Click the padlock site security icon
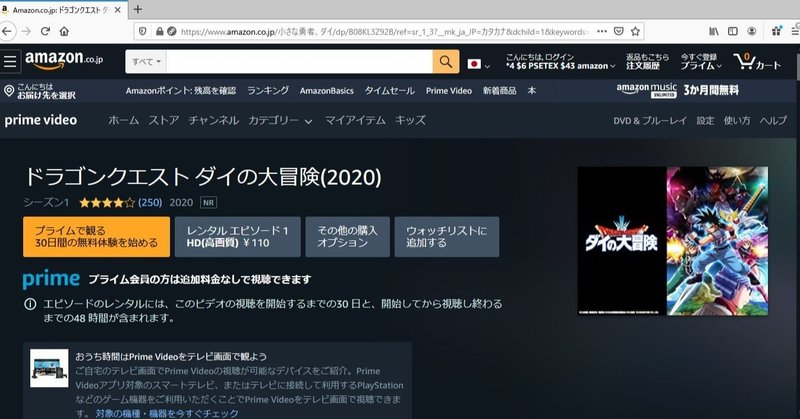This screenshot has width=800, height=419. coord(160,31)
